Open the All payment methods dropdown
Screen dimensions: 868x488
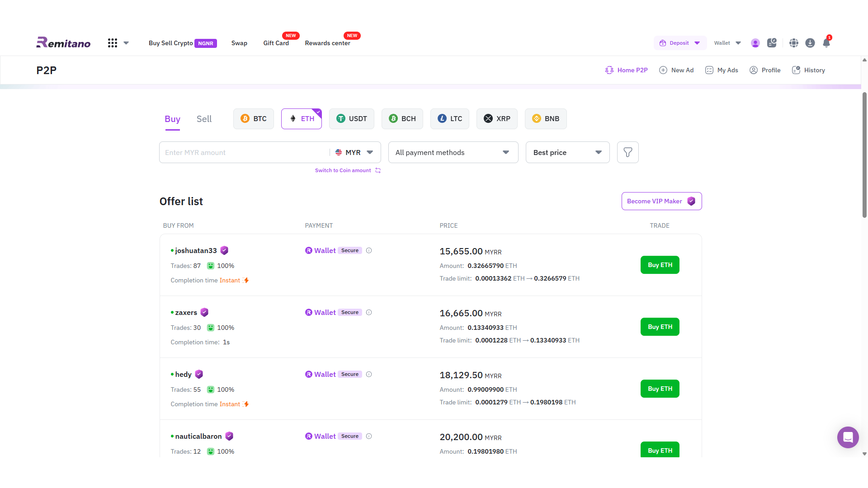[x=453, y=152]
